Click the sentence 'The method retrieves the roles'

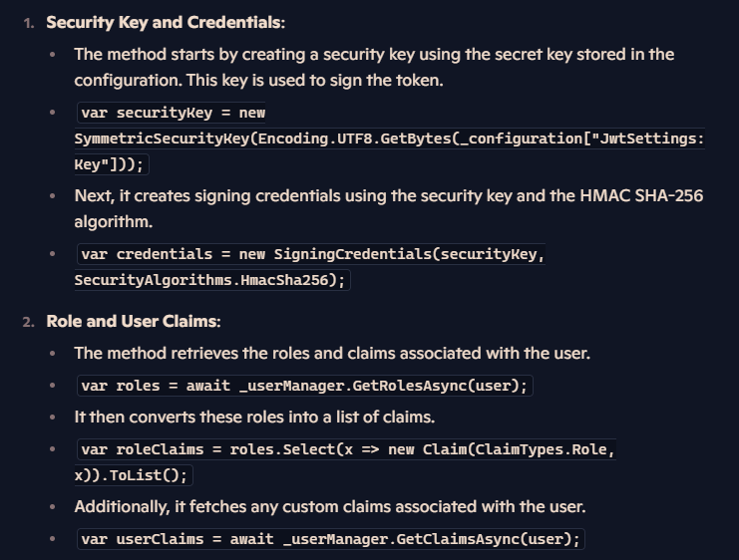click(332, 353)
